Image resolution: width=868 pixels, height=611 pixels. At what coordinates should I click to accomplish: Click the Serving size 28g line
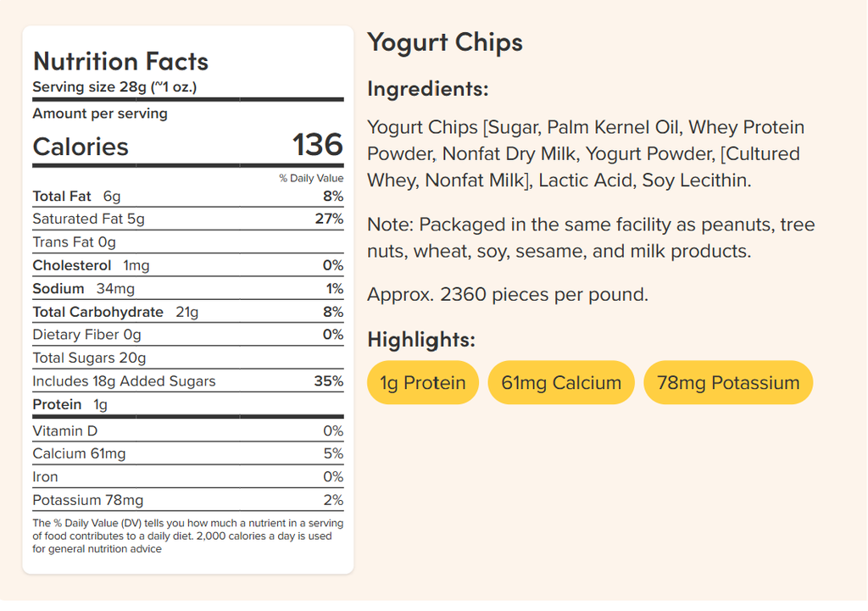pos(114,87)
